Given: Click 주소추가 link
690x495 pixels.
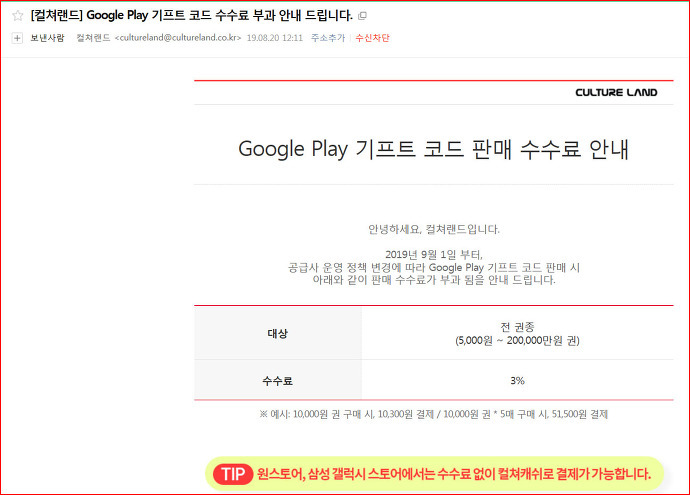Looking at the screenshot, I should (x=328, y=38).
